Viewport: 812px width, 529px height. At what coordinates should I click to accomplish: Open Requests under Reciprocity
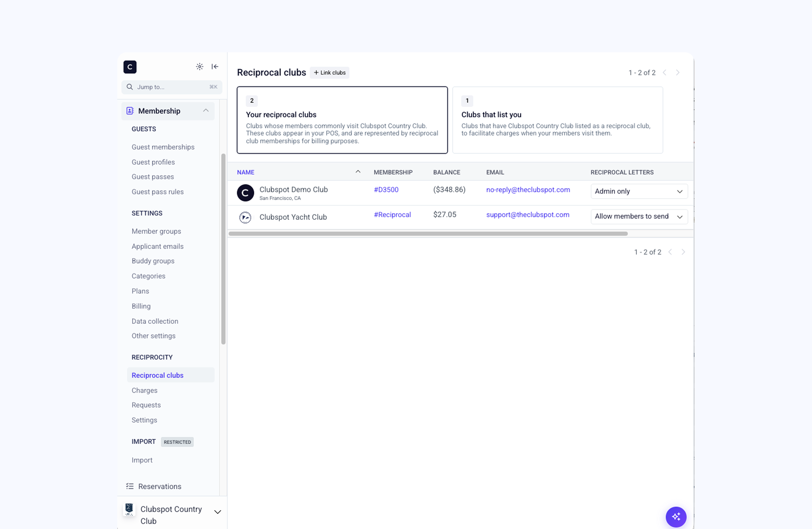pos(146,405)
